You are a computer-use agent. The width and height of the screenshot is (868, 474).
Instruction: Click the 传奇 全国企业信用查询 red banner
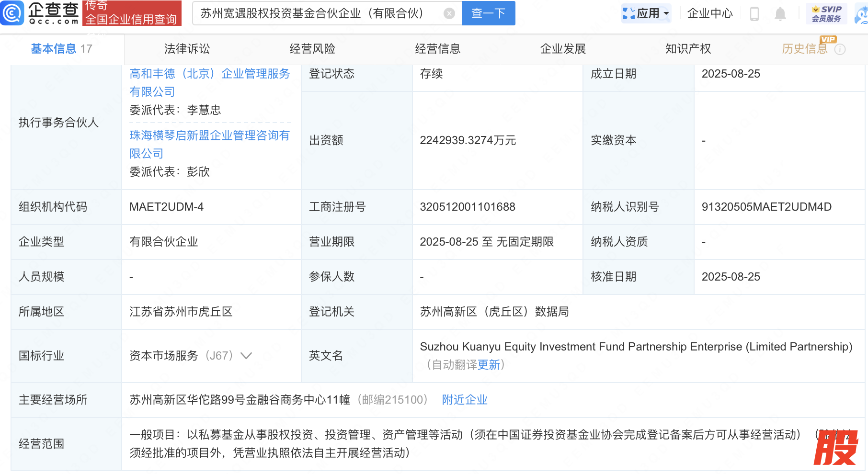pos(132,13)
